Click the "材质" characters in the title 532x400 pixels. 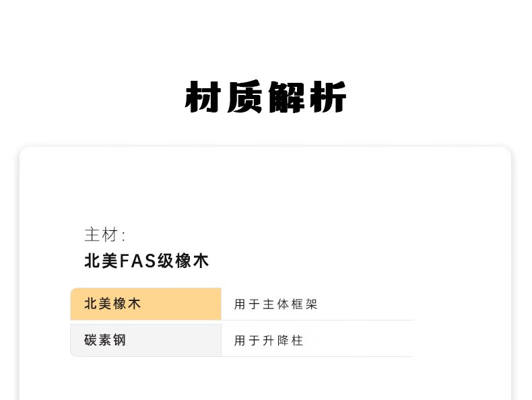tap(224, 97)
